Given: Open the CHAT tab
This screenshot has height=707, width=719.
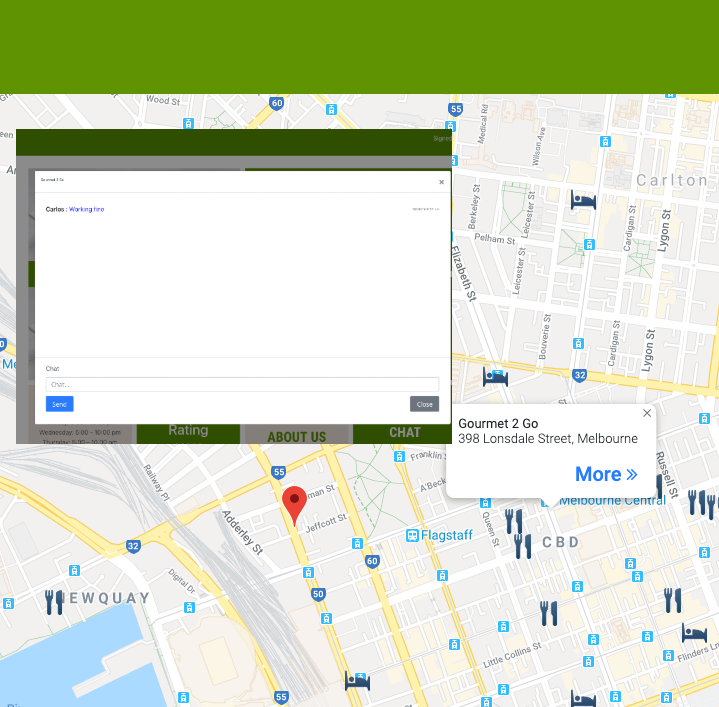Looking at the screenshot, I should pyautogui.click(x=404, y=433).
